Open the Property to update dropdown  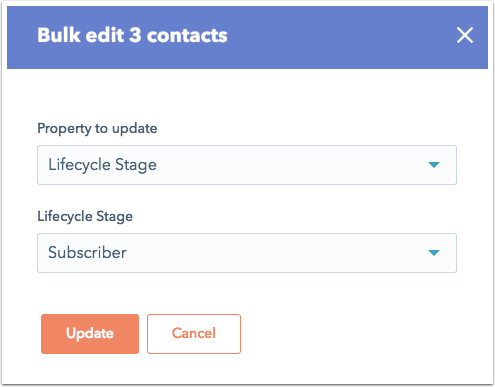[x=247, y=165]
